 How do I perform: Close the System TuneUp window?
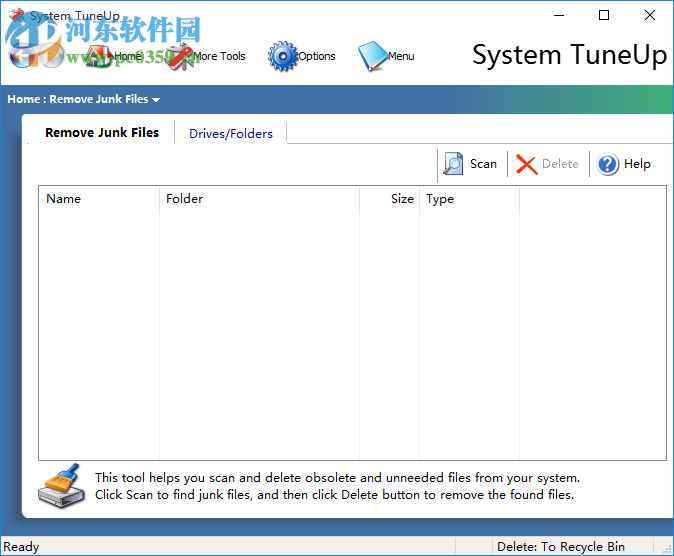pos(650,15)
